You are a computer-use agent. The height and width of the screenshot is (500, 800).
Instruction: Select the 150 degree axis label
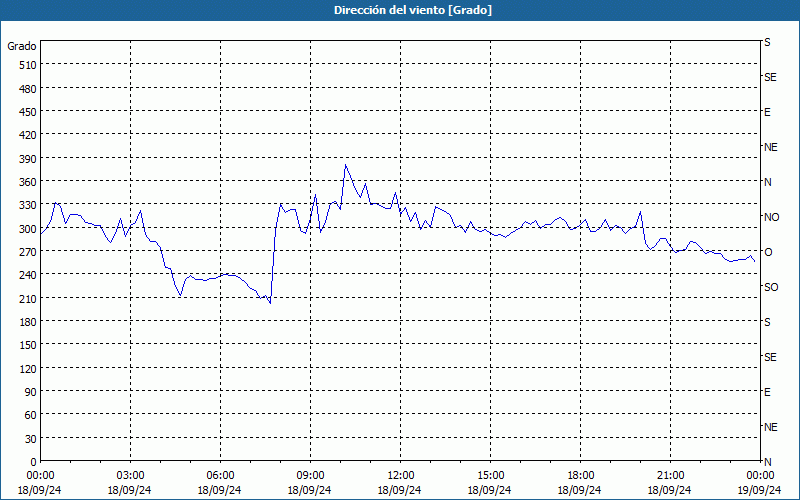28,345
